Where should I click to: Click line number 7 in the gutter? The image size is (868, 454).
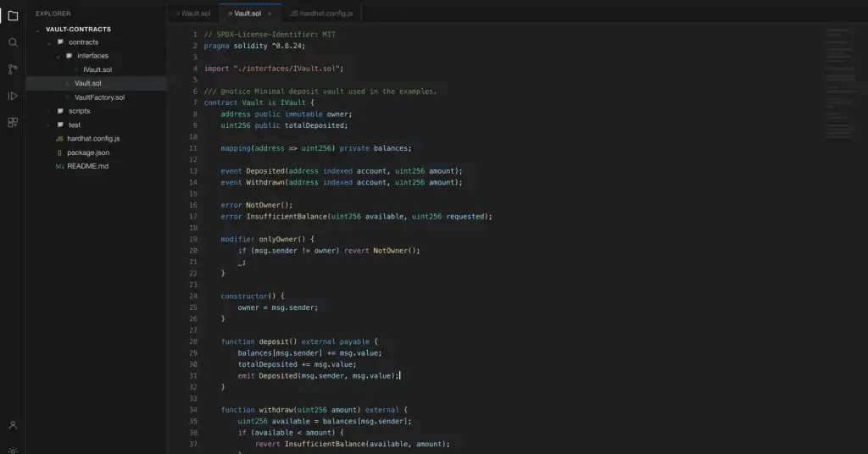(195, 102)
